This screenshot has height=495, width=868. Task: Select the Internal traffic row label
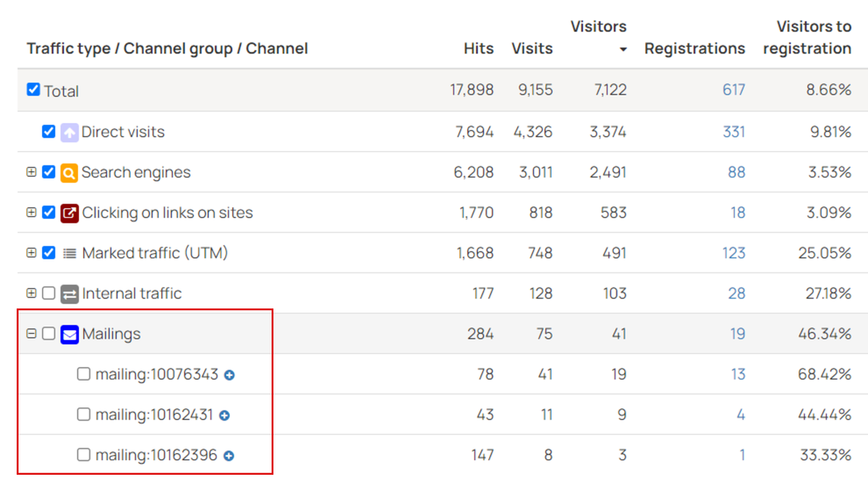pos(132,294)
